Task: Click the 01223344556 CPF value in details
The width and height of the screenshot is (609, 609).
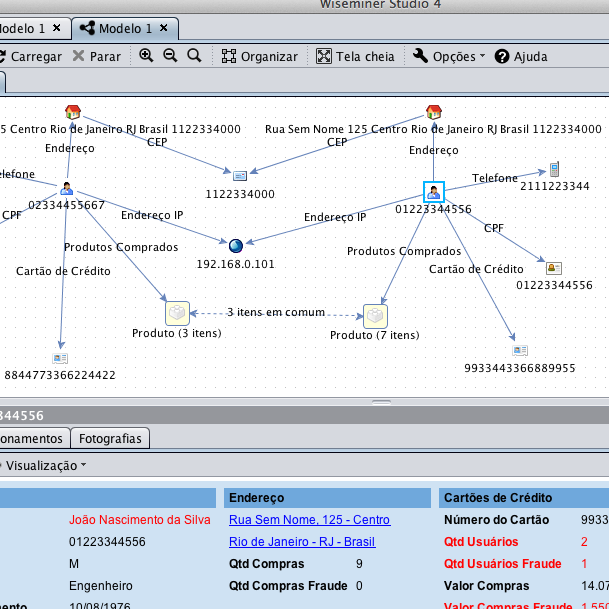Action: coord(107,541)
